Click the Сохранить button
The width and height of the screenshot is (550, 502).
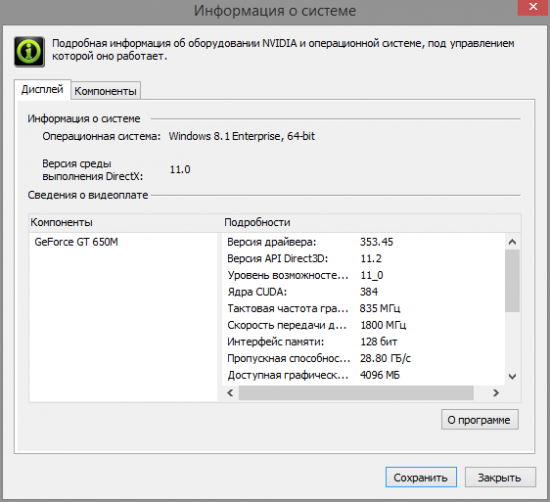[421, 477]
